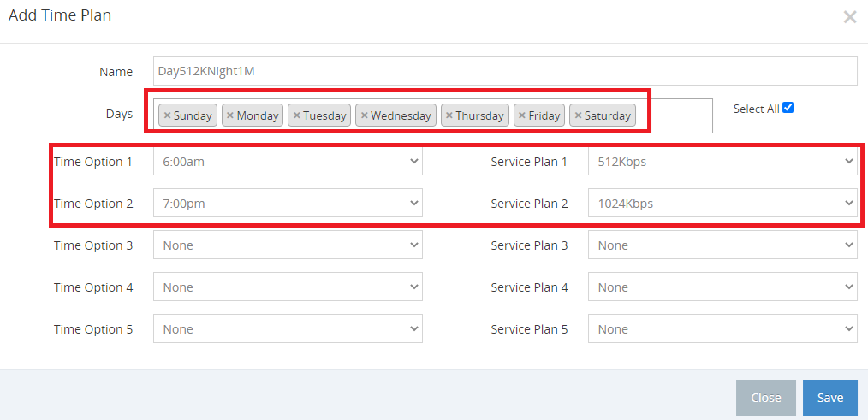Open the Time Option 3 dropdown
868x420 pixels.
288,245
